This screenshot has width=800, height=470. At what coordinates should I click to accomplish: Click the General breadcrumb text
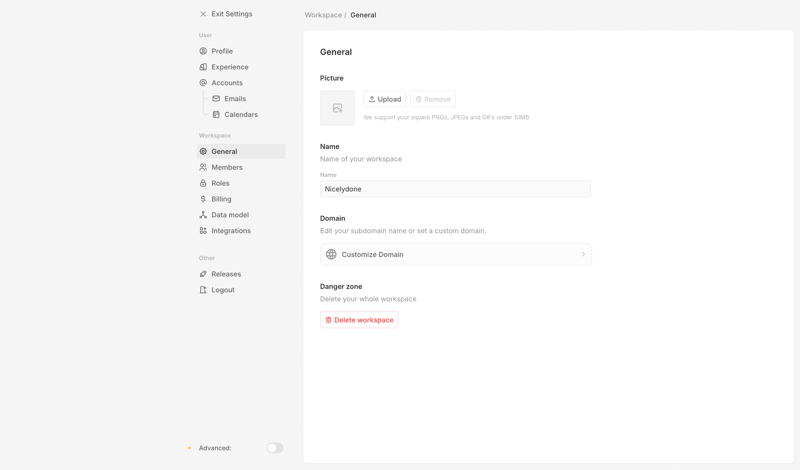pyautogui.click(x=363, y=15)
